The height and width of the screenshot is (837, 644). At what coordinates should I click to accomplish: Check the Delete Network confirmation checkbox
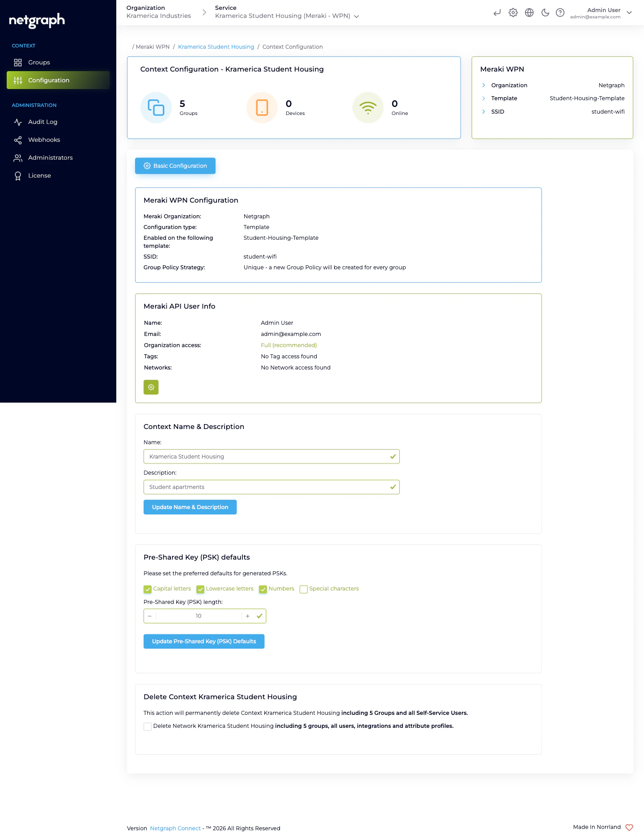148,727
